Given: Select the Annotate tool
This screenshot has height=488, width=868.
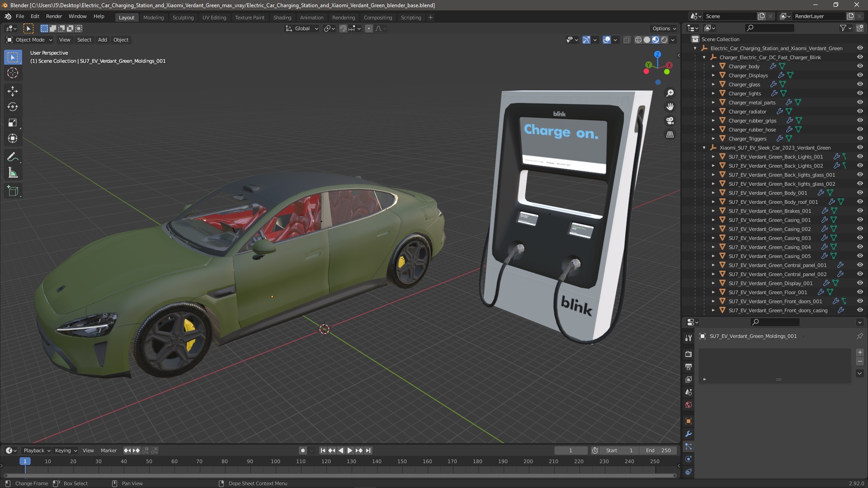Looking at the screenshot, I should (13, 157).
